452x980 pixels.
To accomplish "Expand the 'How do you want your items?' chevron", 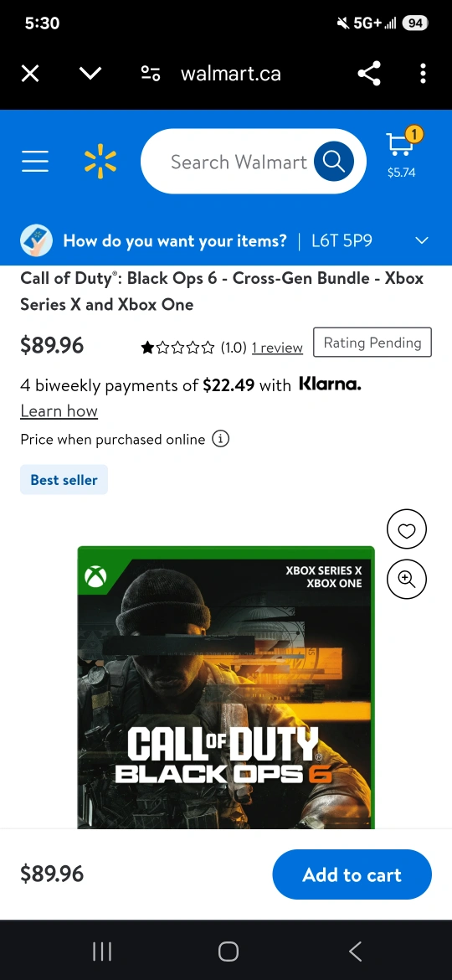I will pyautogui.click(x=423, y=240).
